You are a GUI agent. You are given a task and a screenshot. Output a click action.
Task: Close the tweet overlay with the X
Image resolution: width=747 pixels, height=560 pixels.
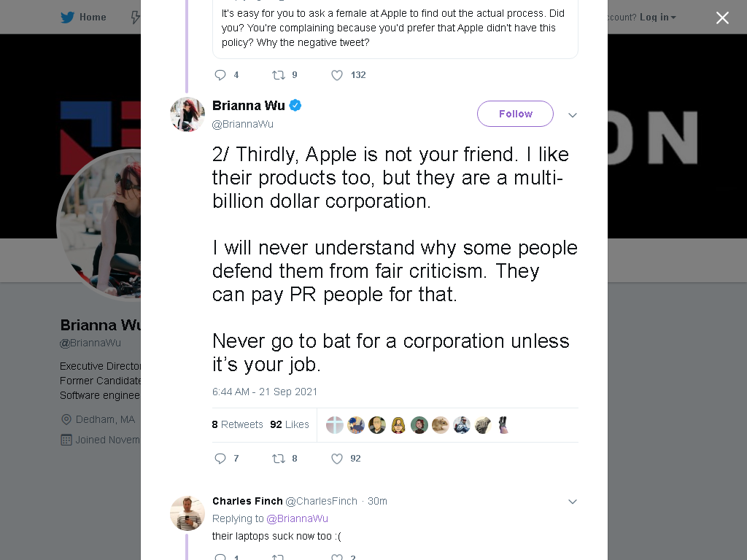pos(722,17)
